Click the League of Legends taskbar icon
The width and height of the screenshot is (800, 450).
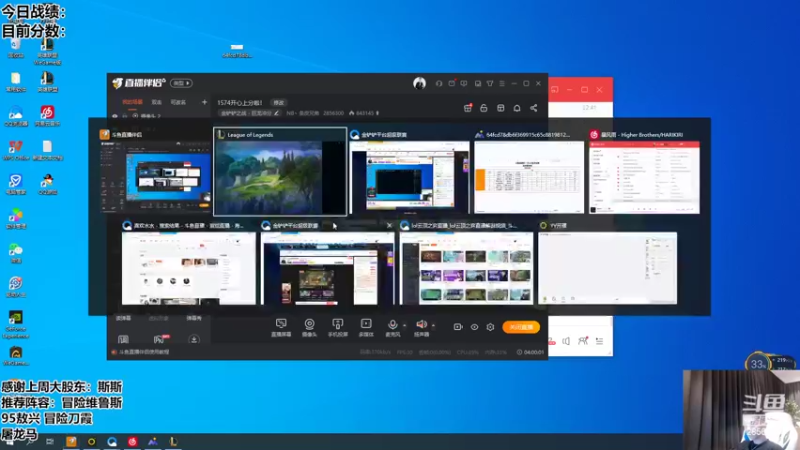point(173,441)
